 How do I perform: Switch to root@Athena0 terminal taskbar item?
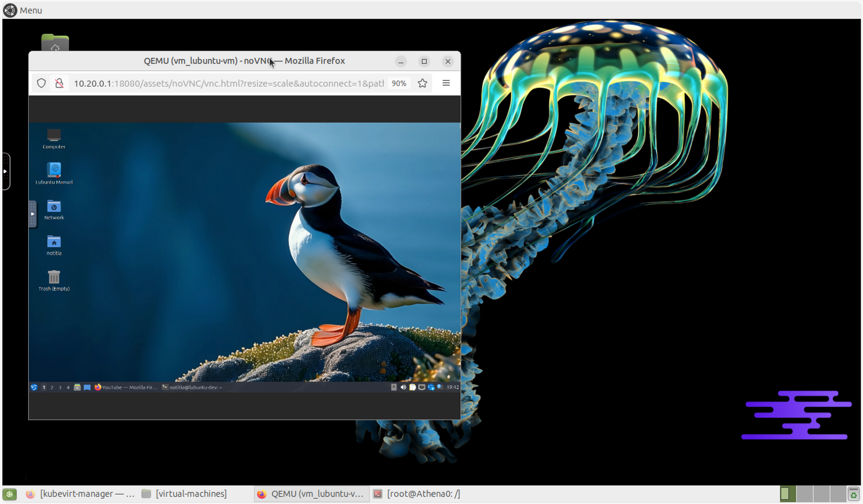[x=417, y=494]
